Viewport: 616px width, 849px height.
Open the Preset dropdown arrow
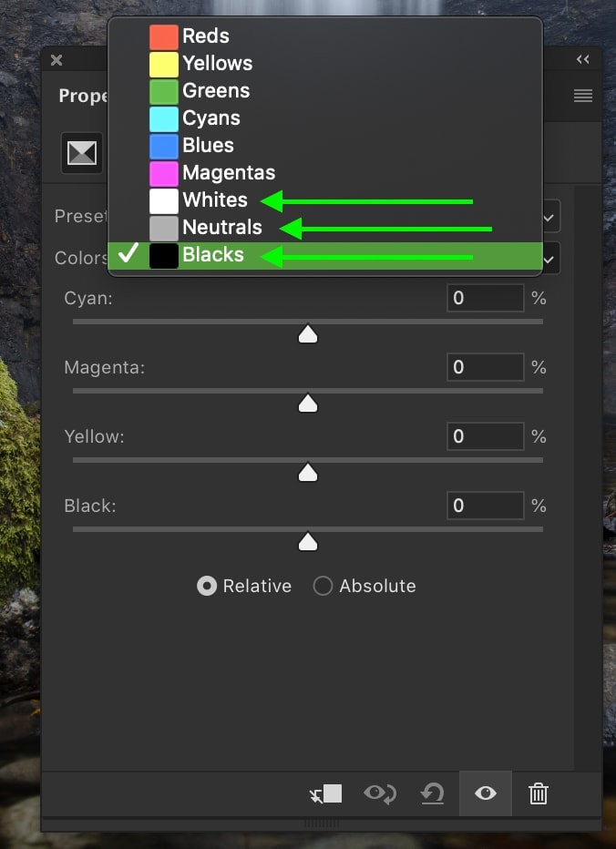[549, 218]
